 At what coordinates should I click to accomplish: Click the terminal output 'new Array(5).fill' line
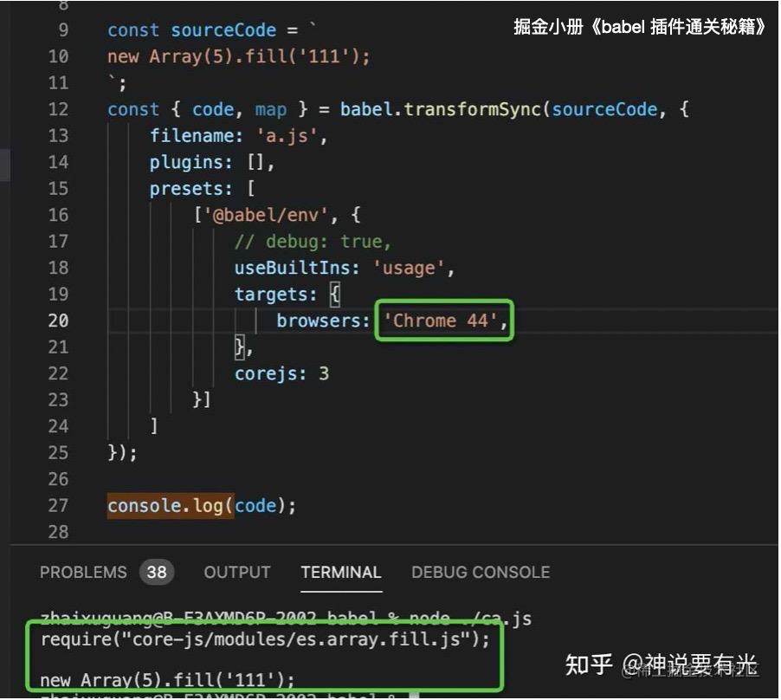167,680
